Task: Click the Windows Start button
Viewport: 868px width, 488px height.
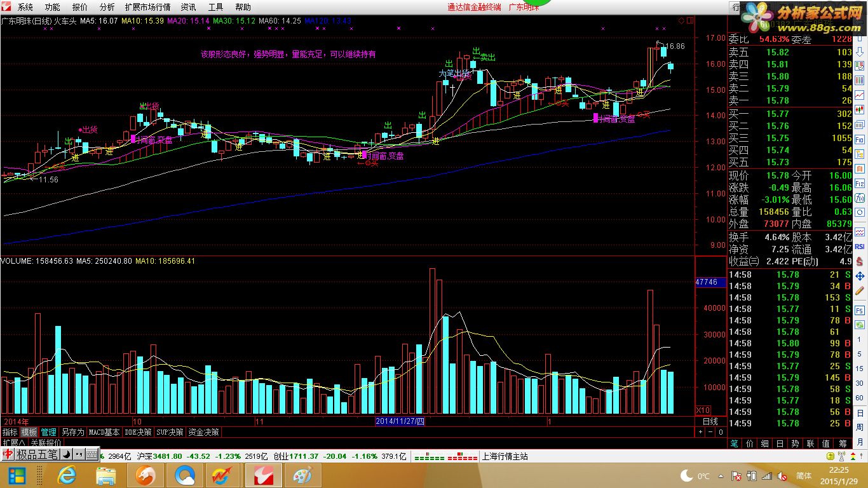Action: 17,475
